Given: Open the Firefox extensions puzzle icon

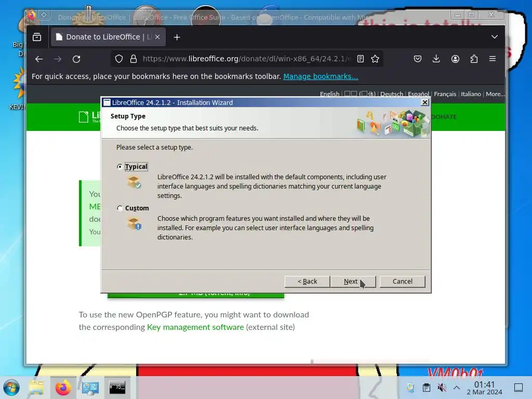Looking at the screenshot, I should 474,59.
